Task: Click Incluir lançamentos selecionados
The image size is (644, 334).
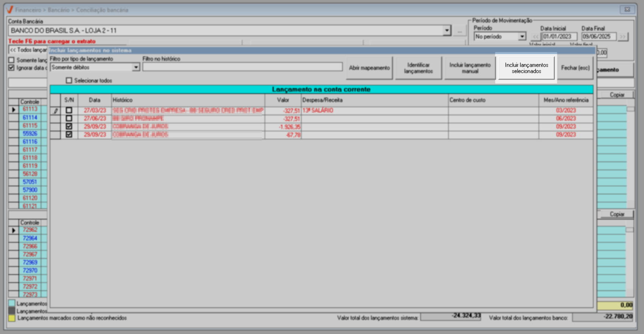Action: point(526,68)
